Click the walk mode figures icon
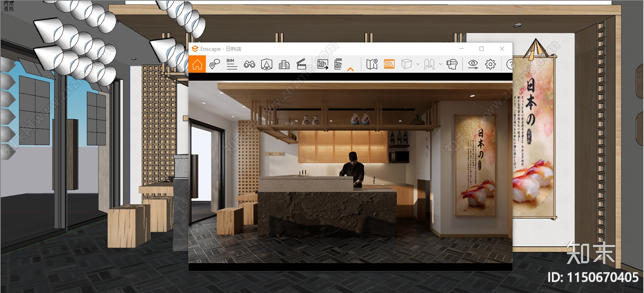Screen dimensions: 644x293 point(429,64)
